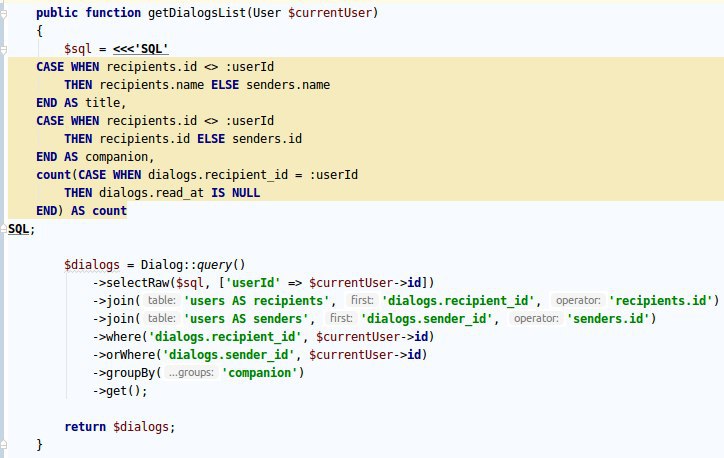Viewport: 724px width, 458px height.
Task: Click the 'companion,' alias in SQL
Action: point(119,157)
